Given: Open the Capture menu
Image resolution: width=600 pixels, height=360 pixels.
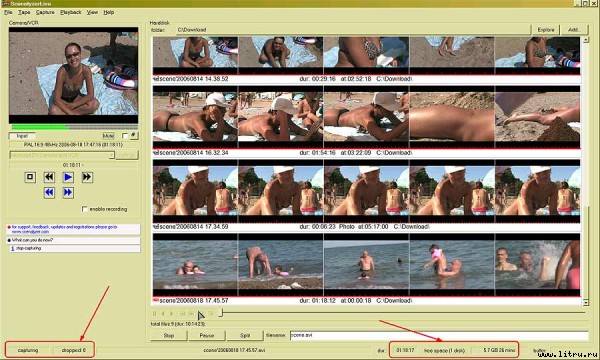Looking at the screenshot, I should pyautogui.click(x=45, y=12).
